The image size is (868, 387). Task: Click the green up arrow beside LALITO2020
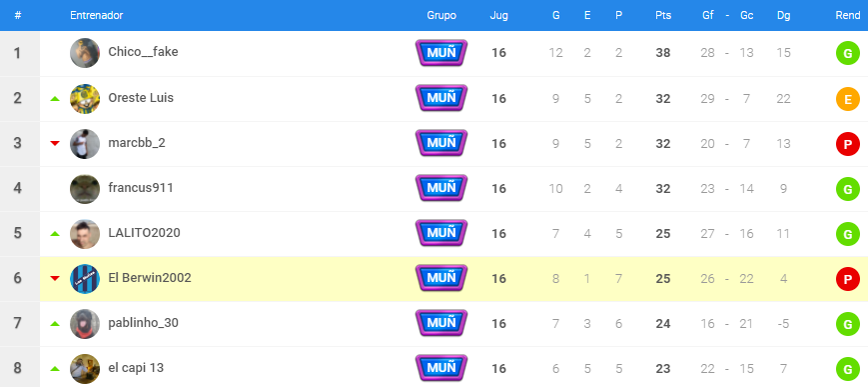click(x=54, y=234)
